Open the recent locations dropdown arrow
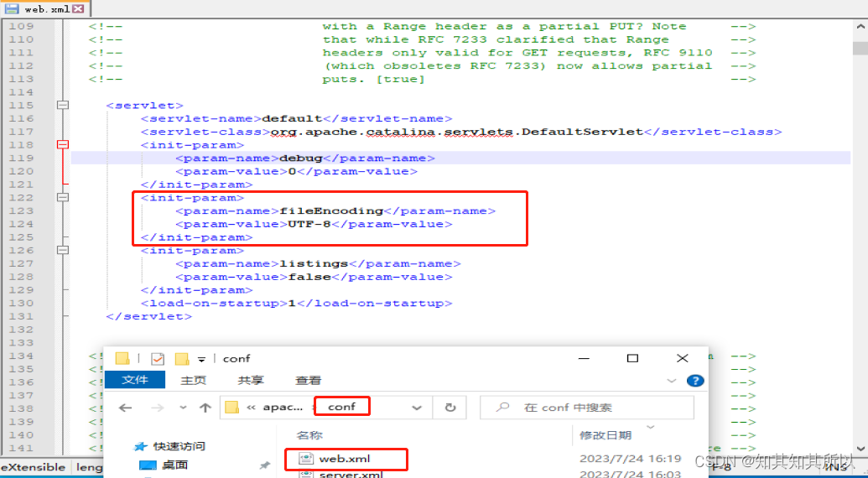868x478 pixels. (x=183, y=408)
